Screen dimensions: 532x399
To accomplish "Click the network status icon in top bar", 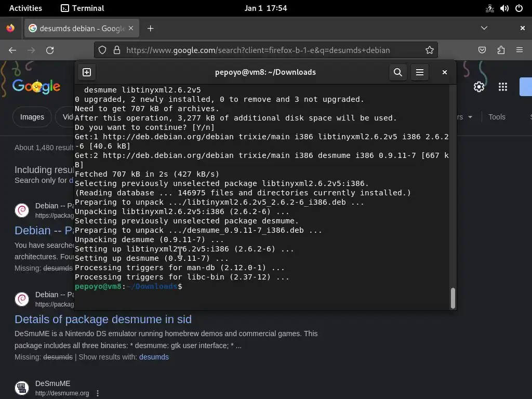I will [489, 8].
